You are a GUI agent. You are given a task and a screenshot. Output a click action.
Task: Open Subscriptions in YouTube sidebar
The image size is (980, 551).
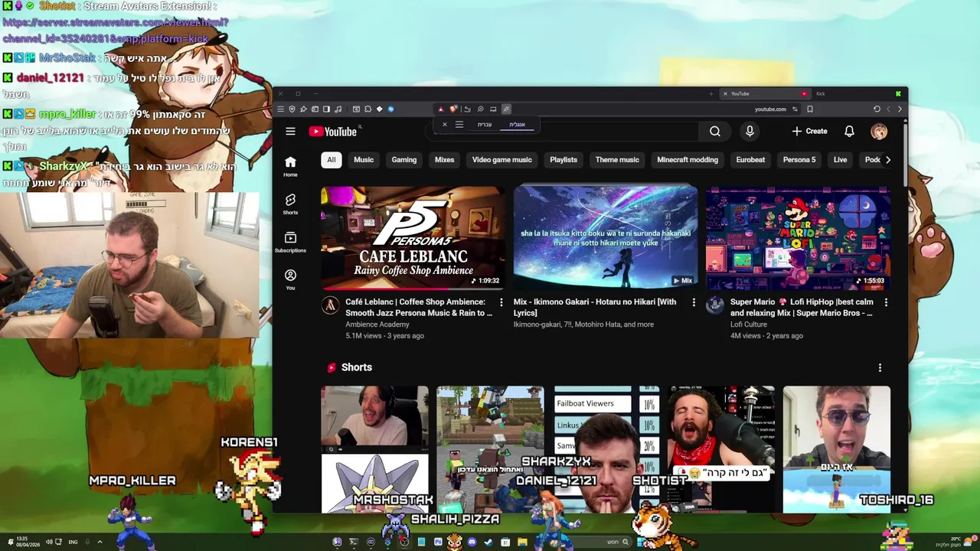(x=290, y=242)
